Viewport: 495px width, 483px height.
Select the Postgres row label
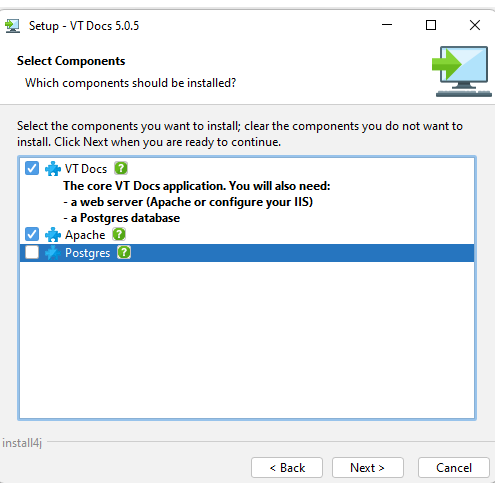tap(87, 253)
